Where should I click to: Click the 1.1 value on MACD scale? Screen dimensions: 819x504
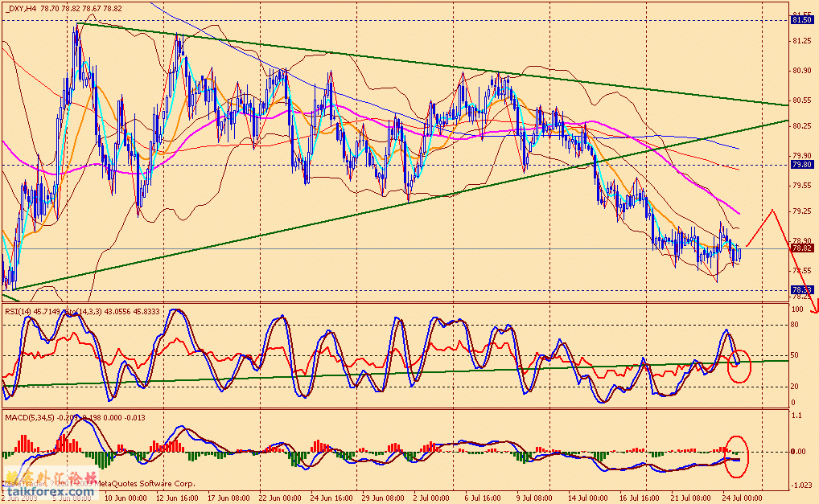click(x=796, y=416)
